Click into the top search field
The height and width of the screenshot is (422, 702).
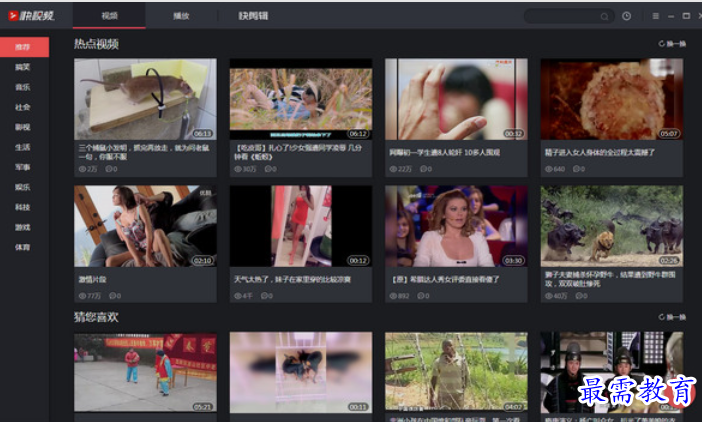point(563,17)
